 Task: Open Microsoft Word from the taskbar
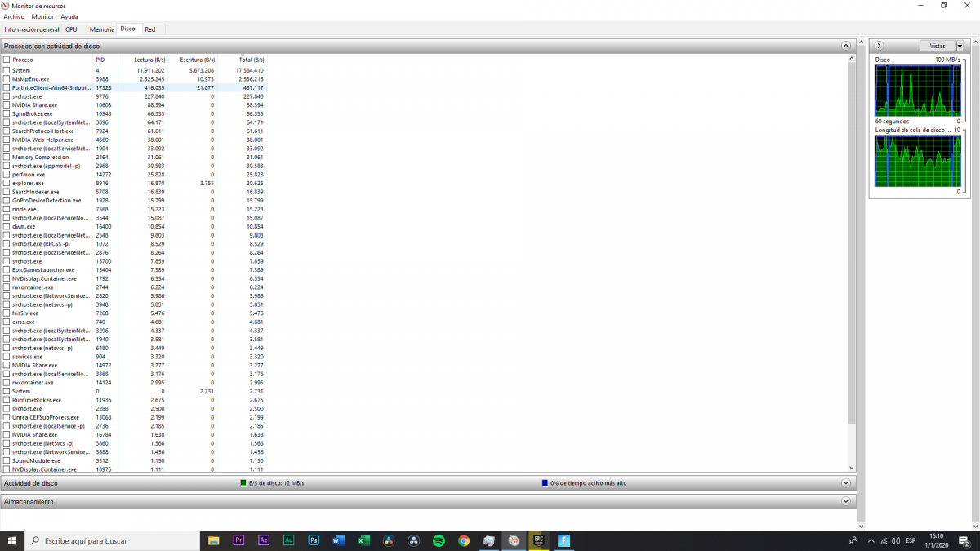point(339,540)
